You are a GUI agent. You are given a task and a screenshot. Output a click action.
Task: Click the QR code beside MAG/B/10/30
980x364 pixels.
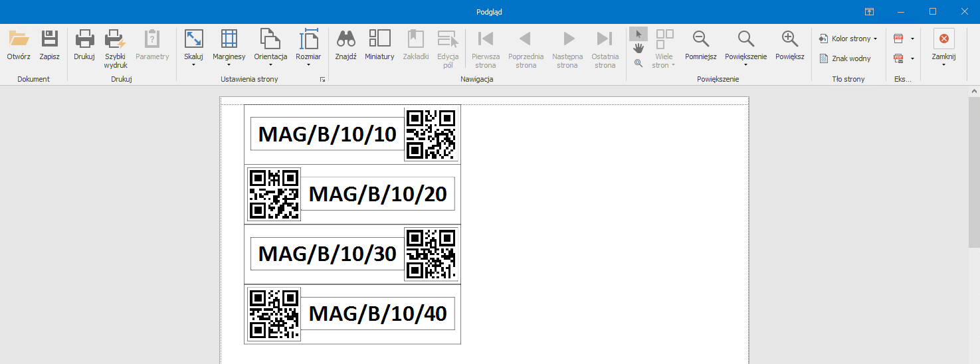(431, 254)
